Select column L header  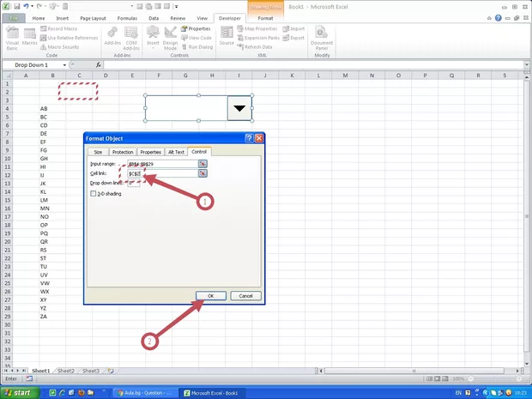318,76
